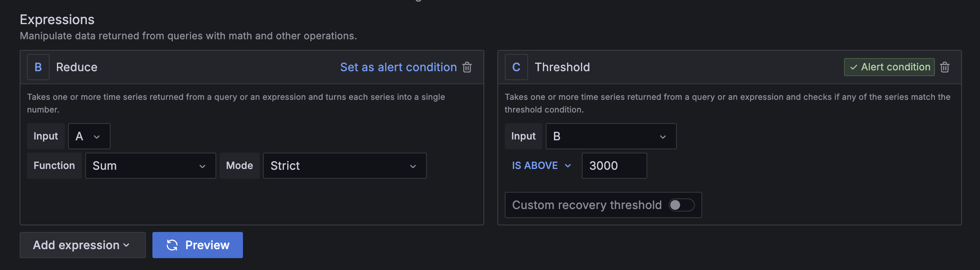Click the checkmark in the Alert condition badge
Screen dimensions: 980x270
[x=854, y=67]
